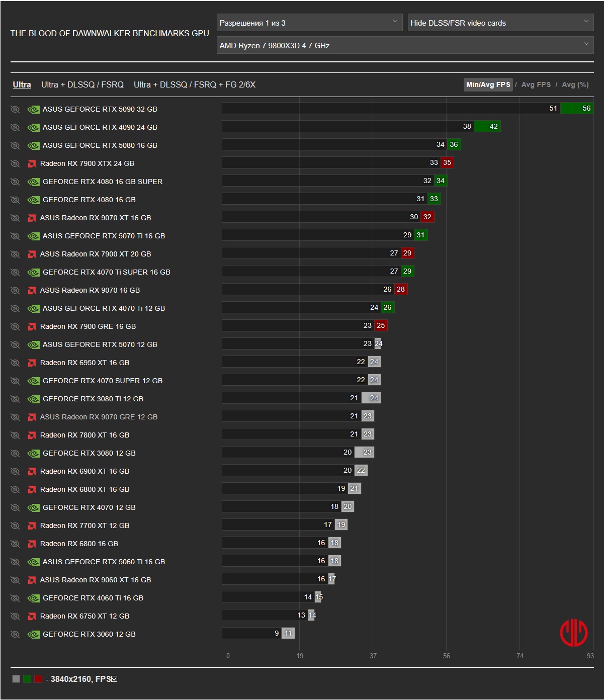Click the red legend color swatch
Viewport: 604px width, 700px height.
(38, 679)
